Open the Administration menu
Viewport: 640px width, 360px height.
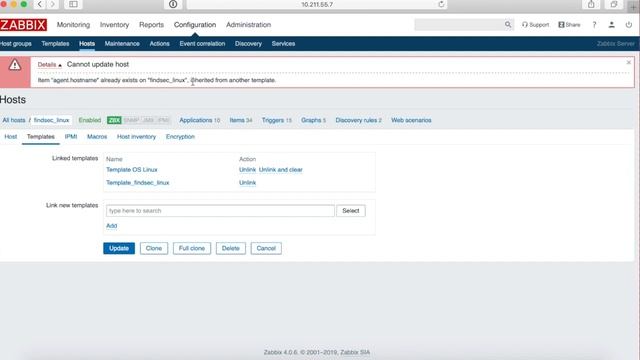tap(249, 24)
